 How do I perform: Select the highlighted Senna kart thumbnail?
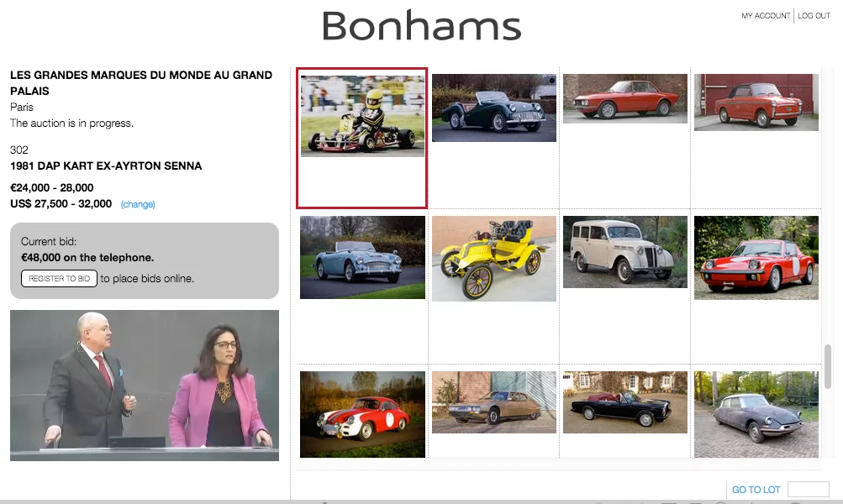pos(361,116)
